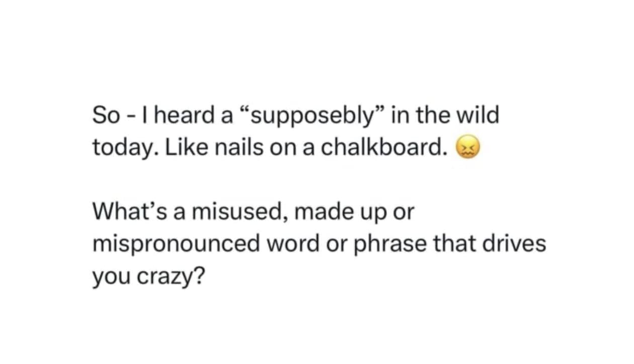Click the word "today" on second line
The height and width of the screenshot is (364, 634).
119,147
